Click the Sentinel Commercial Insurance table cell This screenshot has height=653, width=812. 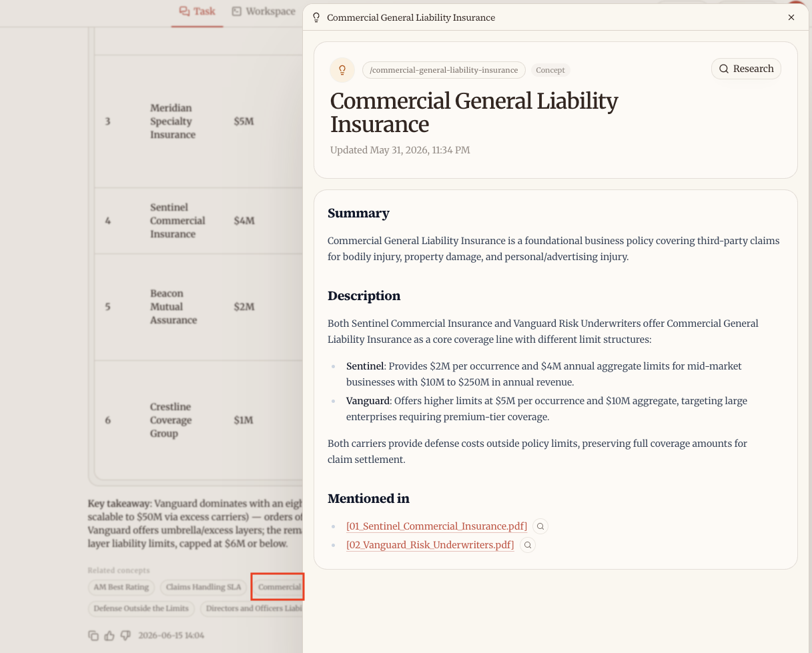(177, 221)
